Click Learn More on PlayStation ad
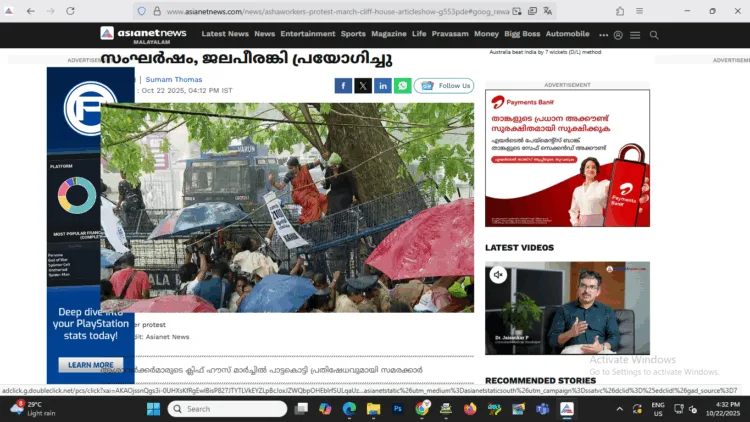The image size is (750, 422). click(90, 365)
